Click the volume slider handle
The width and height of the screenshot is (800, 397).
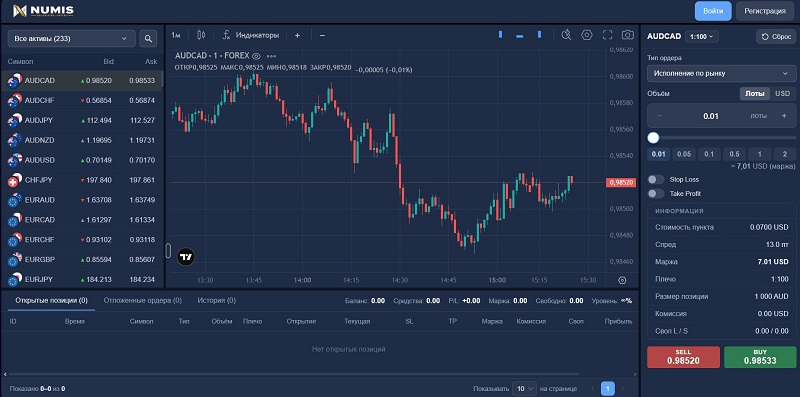coord(654,138)
